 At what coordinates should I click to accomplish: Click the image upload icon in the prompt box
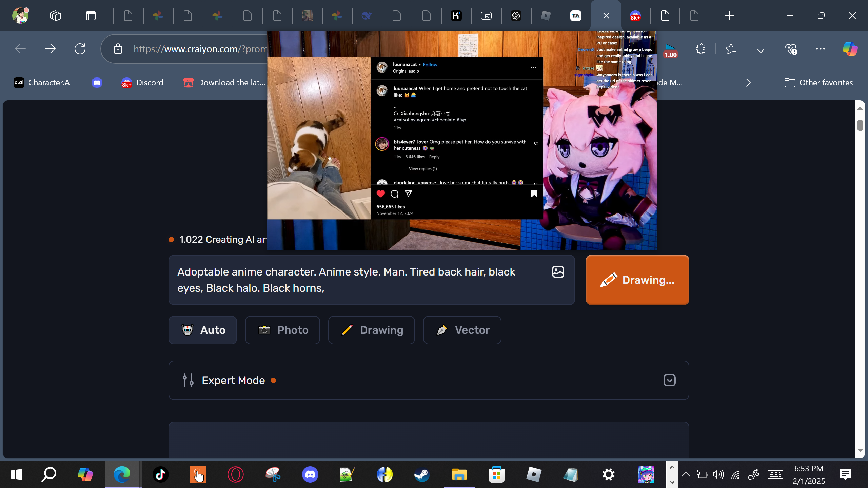click(558, 272)
